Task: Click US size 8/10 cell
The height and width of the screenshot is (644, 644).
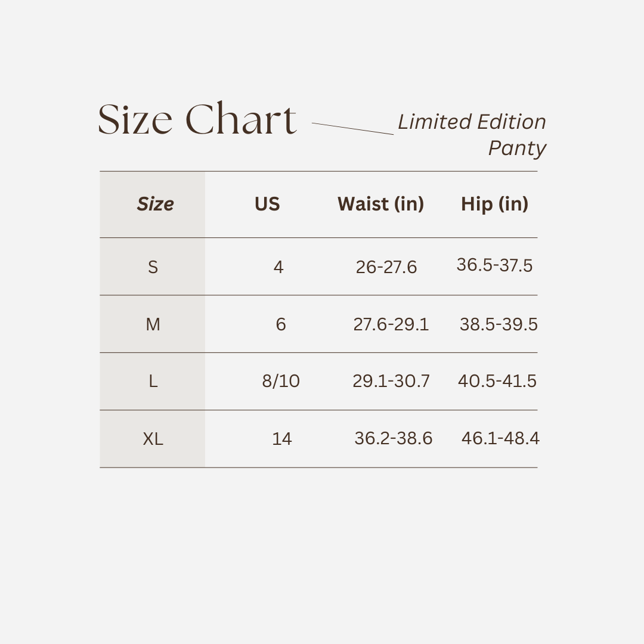Action: (281, 381)
